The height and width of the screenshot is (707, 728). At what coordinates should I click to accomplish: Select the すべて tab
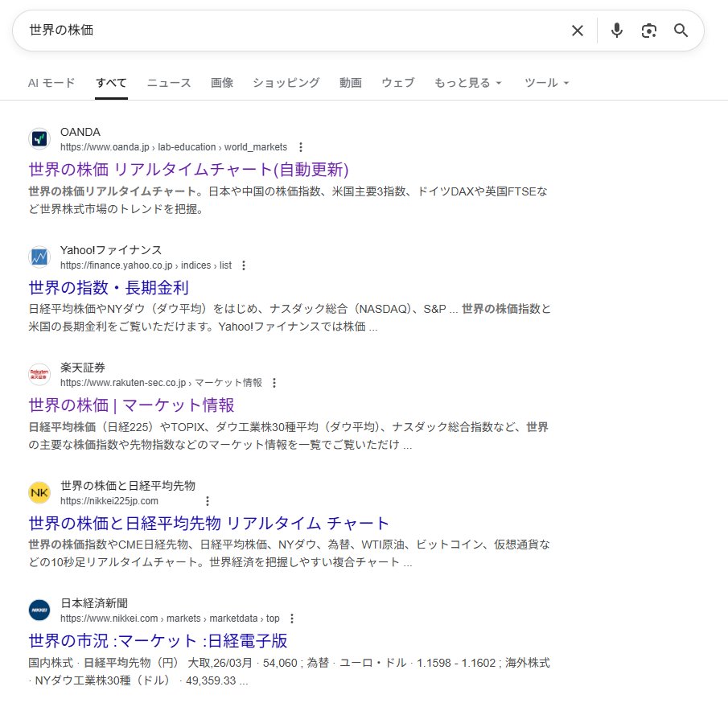[x=111, y=83]
